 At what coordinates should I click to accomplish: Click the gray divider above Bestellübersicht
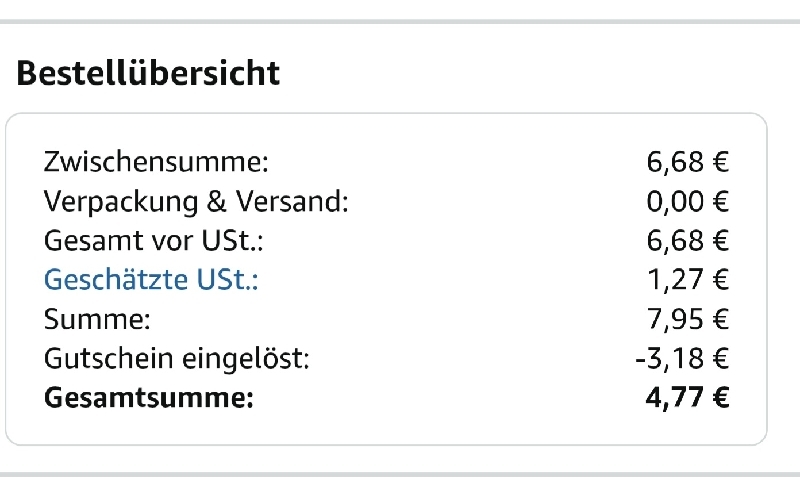[400, 21]
